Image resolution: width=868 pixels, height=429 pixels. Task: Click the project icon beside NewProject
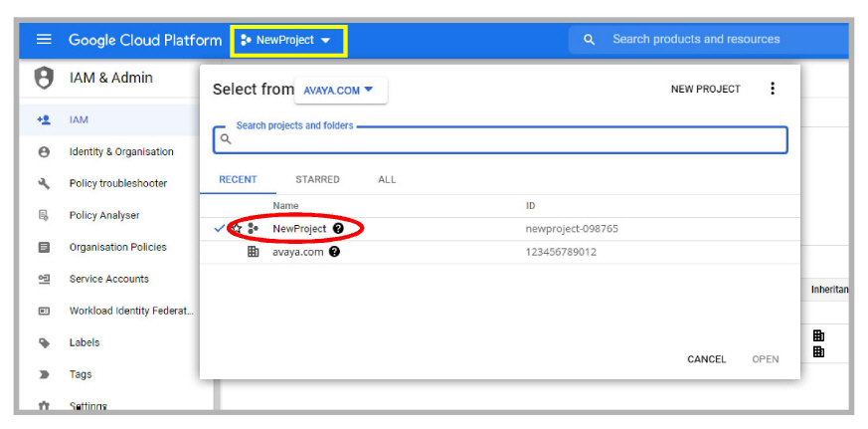tap(253, 228)
